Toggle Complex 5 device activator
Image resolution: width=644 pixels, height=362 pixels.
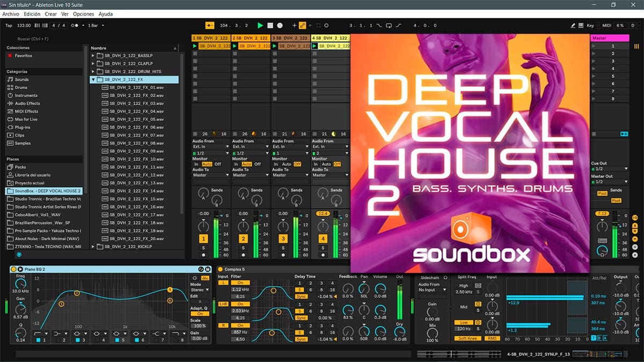(x=220, y=269)
